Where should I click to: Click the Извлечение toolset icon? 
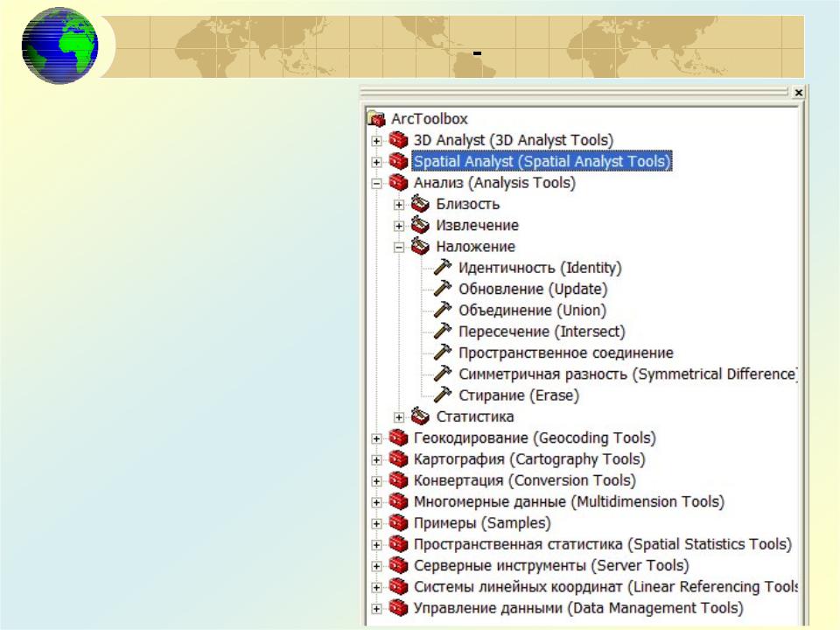click(x=421, y=225)
